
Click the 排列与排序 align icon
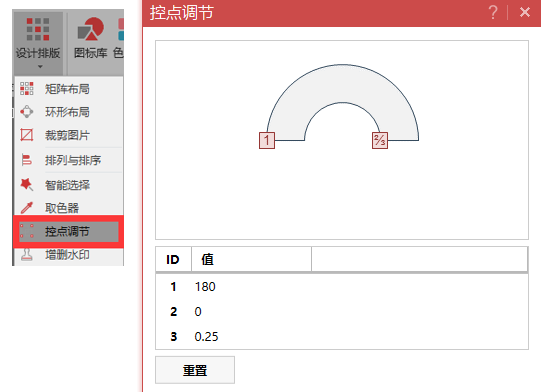(x=27, y=160)
